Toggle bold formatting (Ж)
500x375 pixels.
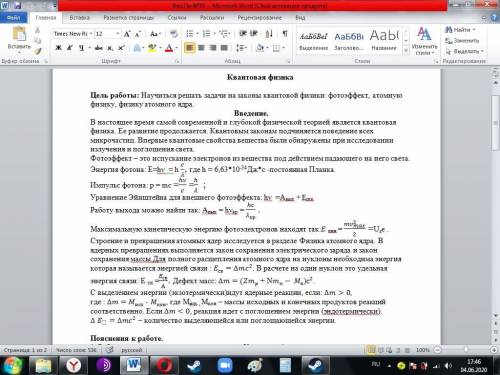coord(58,48)
